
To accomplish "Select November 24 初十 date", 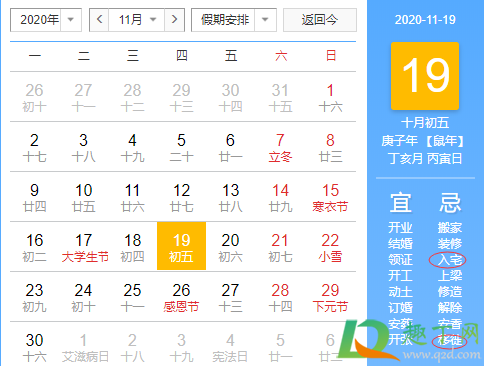I will point(83,297).
